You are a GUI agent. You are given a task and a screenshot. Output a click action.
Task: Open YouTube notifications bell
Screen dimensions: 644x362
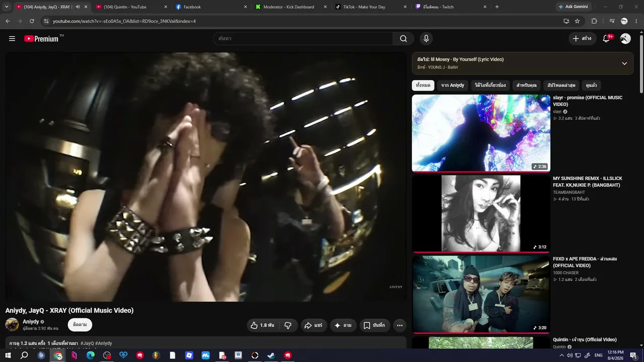point(607,39)
